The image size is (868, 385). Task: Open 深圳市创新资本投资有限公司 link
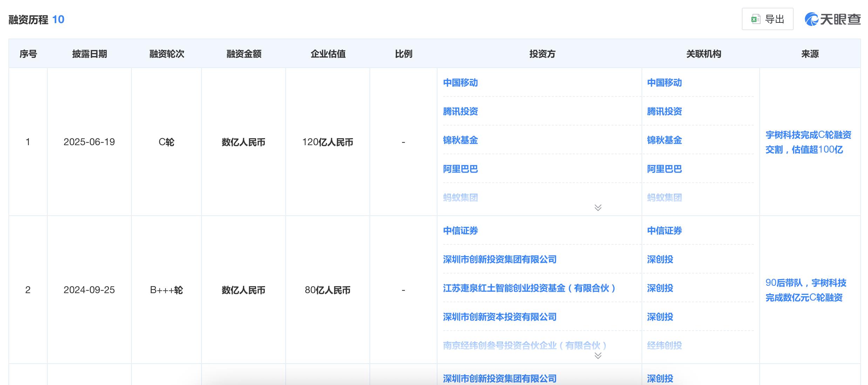tap(500, 317)
